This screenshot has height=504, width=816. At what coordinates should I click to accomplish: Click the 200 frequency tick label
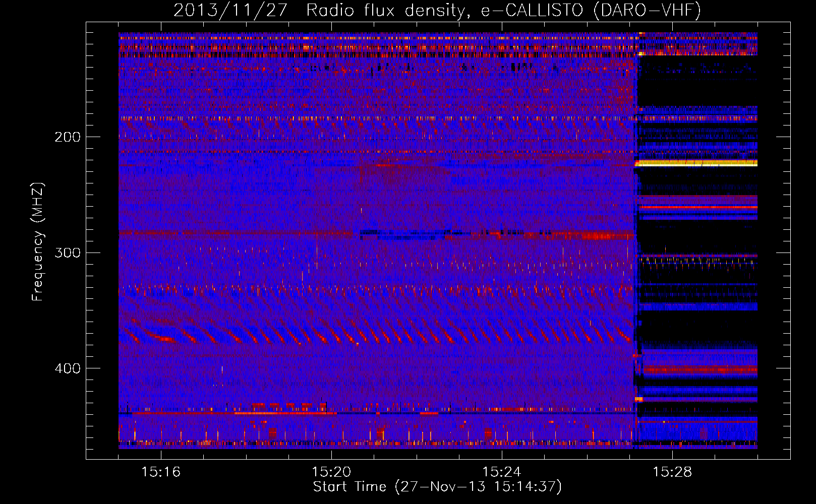(67, 137)
